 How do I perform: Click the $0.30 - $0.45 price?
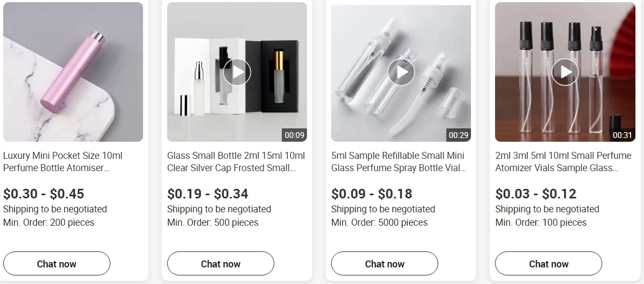43,194
